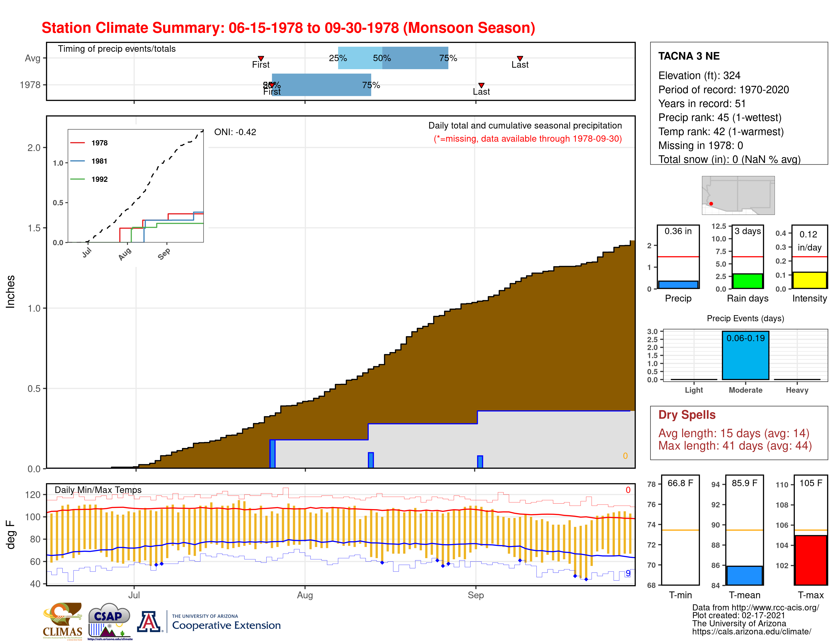The image size is (834, 644).
Task: Click the Cooperative Extension text
Action: pos(226,625)
